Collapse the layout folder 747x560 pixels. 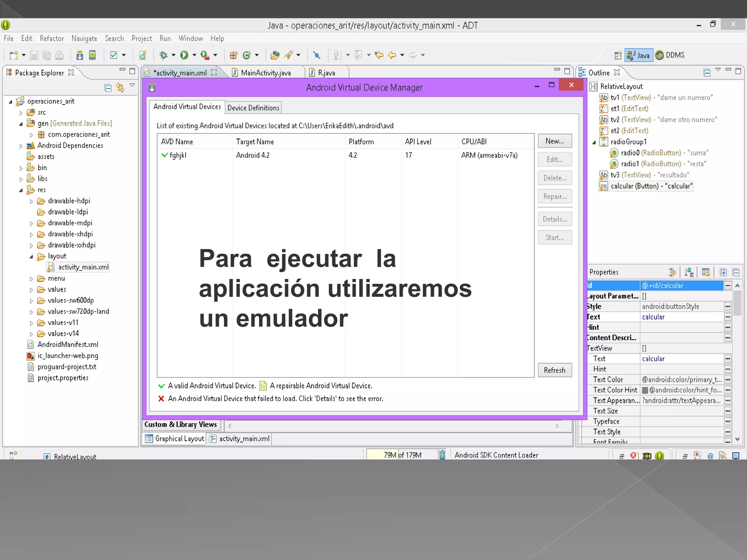click(x=31, y=257)
